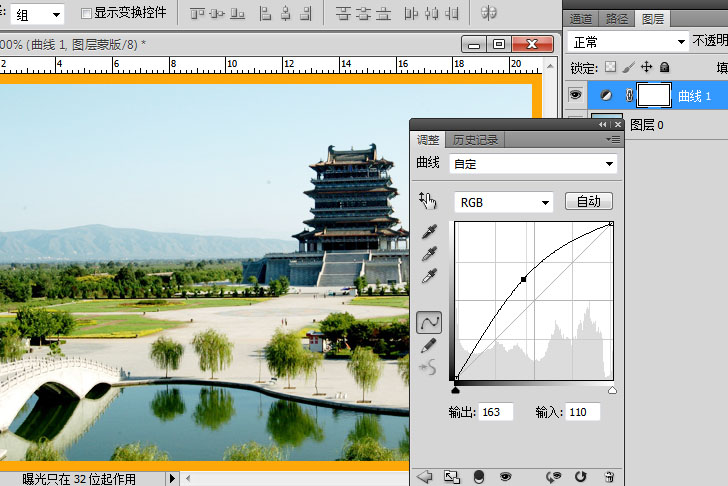728x486 pixels.
Task: Select the edit-points curve tool
Action: click(x=429, y=323)
